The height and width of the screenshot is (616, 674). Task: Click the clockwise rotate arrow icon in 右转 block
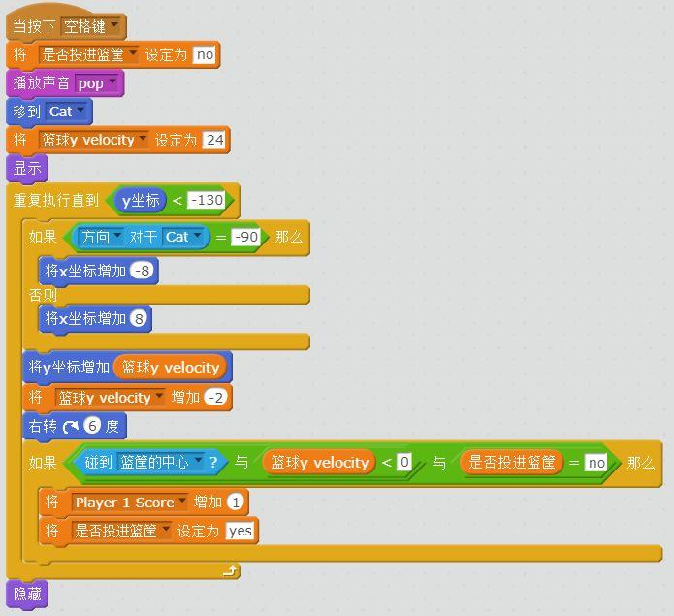[70, 427]
